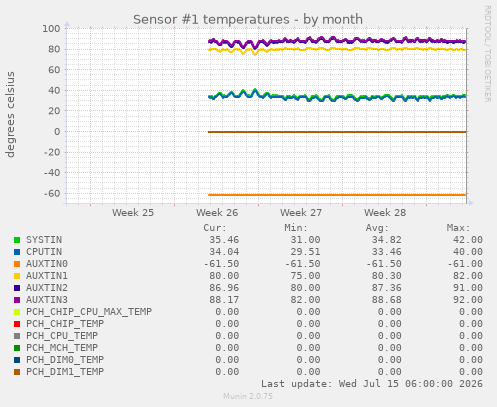Screen dimensions: 497x407
Task: Click CPUTIN min value 29.51
Action: coord(305,252)
